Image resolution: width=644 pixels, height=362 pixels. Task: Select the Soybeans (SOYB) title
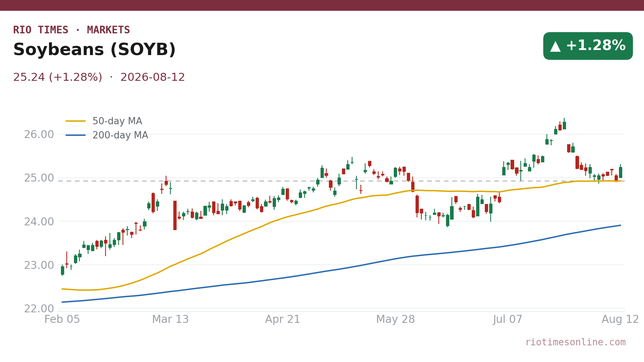point(94,50)
